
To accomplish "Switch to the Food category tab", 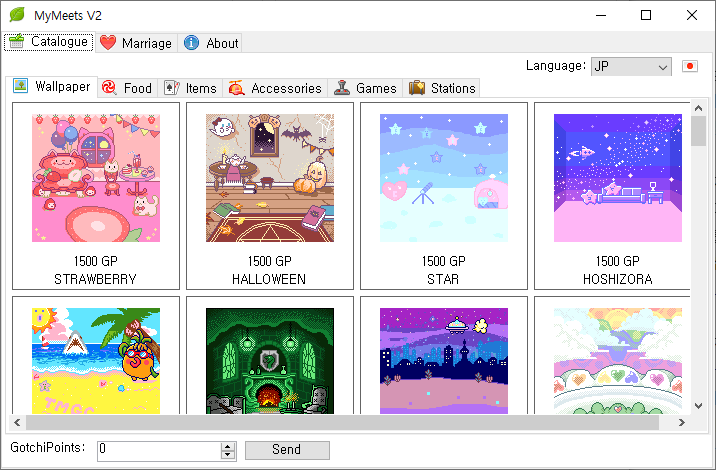I will [x=127, y=88].
